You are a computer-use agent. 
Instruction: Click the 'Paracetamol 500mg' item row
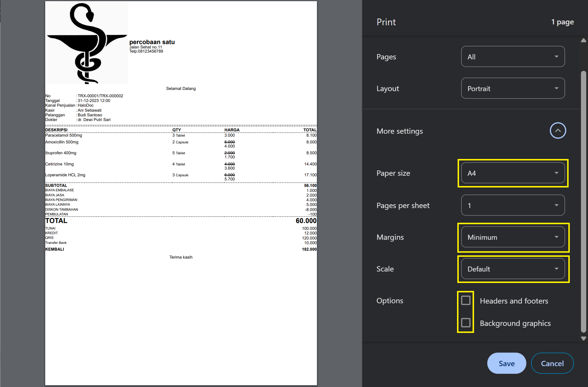click(181, 135)
